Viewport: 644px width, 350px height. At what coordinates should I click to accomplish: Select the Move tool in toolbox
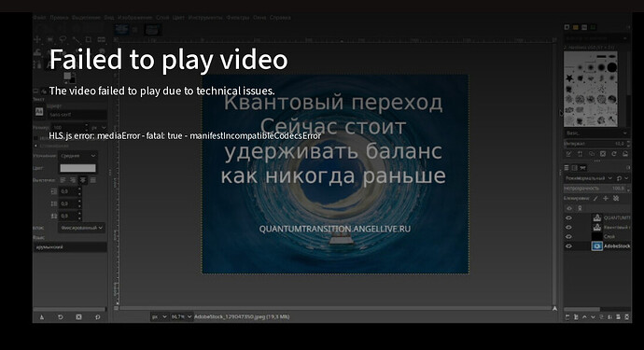(37, 39)
